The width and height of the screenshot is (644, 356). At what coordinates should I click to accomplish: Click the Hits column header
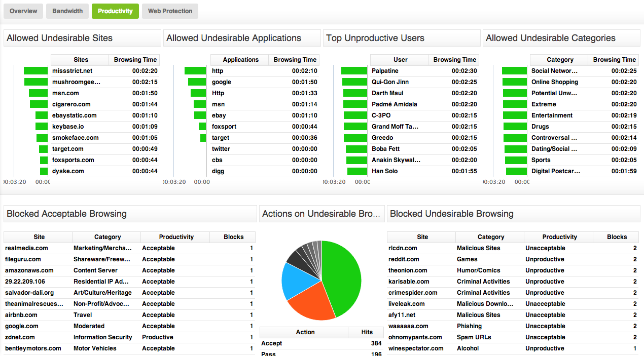[366, 332]
